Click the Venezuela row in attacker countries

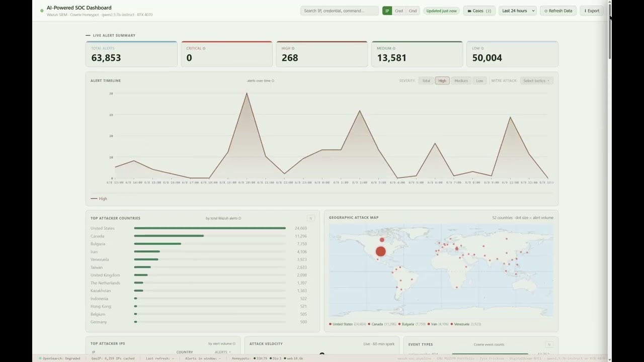click(199, 259)
